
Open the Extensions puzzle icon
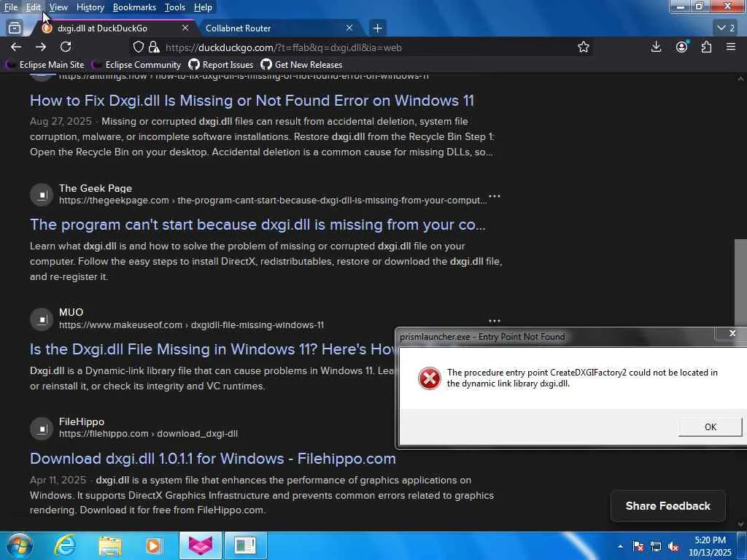point(706,47)
